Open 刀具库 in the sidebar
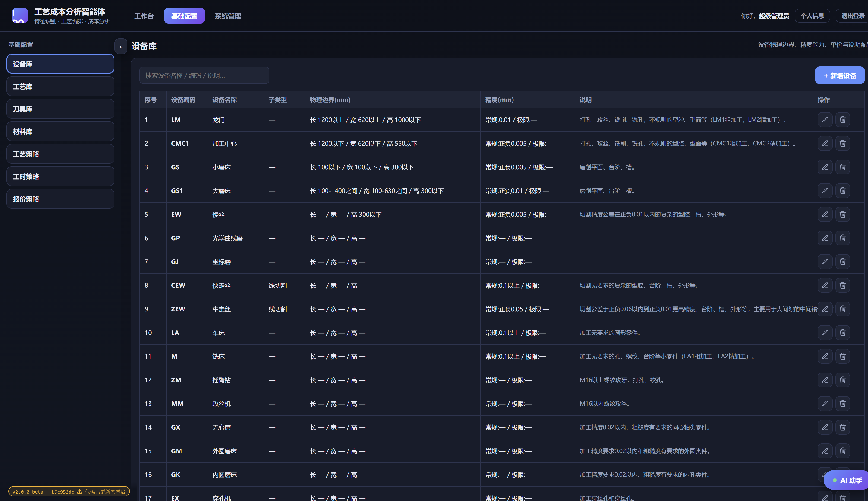The image size is (868, 501). pyautogui.click(x=60, y=109)
